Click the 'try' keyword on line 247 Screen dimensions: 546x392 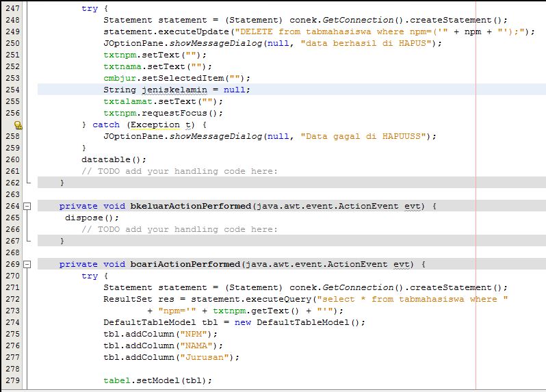[90, 8]
